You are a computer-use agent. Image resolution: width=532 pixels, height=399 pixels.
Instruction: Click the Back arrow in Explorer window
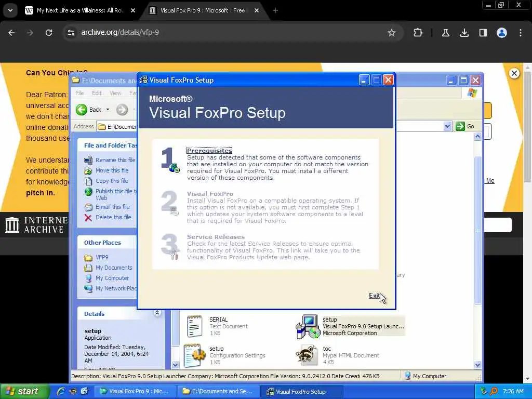pos(82,110)
